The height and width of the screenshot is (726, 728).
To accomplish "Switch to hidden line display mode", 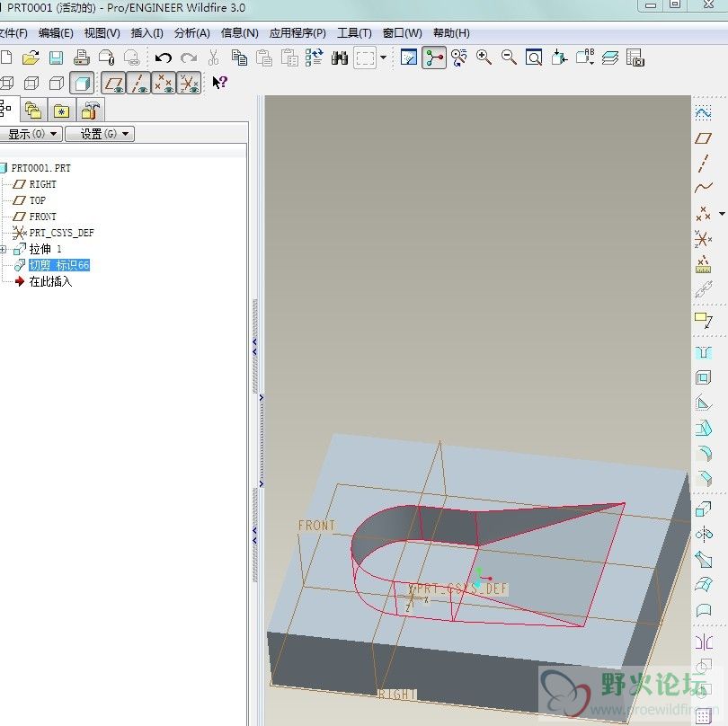I will pyautogui.click(x=31, y=83).
